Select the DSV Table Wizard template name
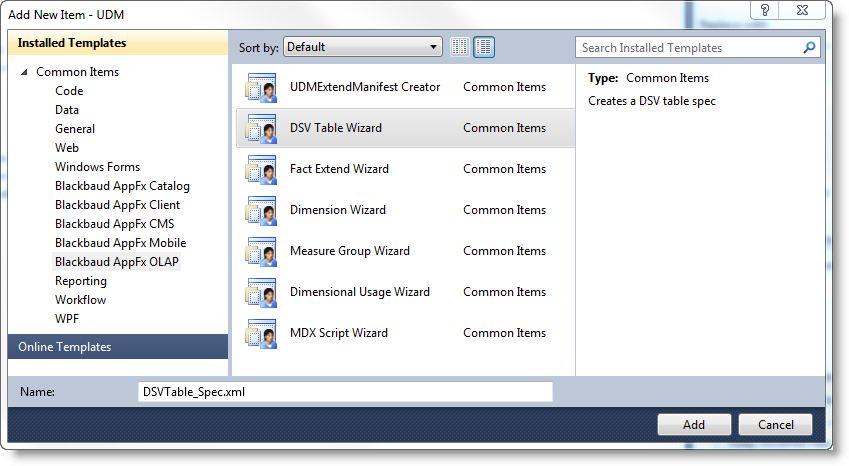The height and width of the screenshot is (466, 849). coord(336,128)
